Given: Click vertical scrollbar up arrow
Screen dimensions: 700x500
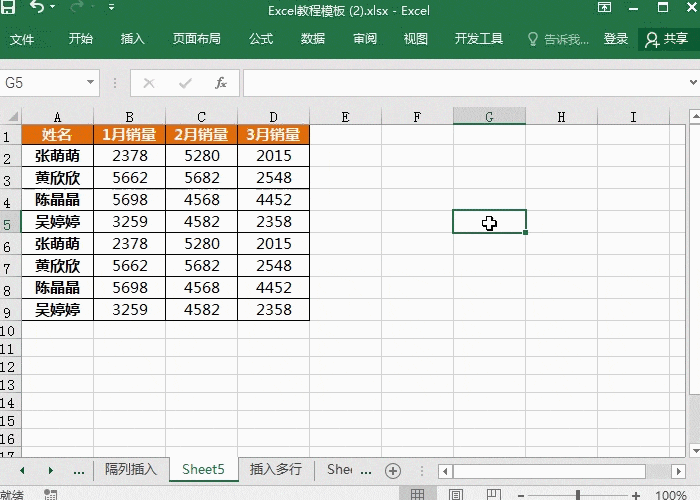Looking at the screenshot, I should [695, 117].
